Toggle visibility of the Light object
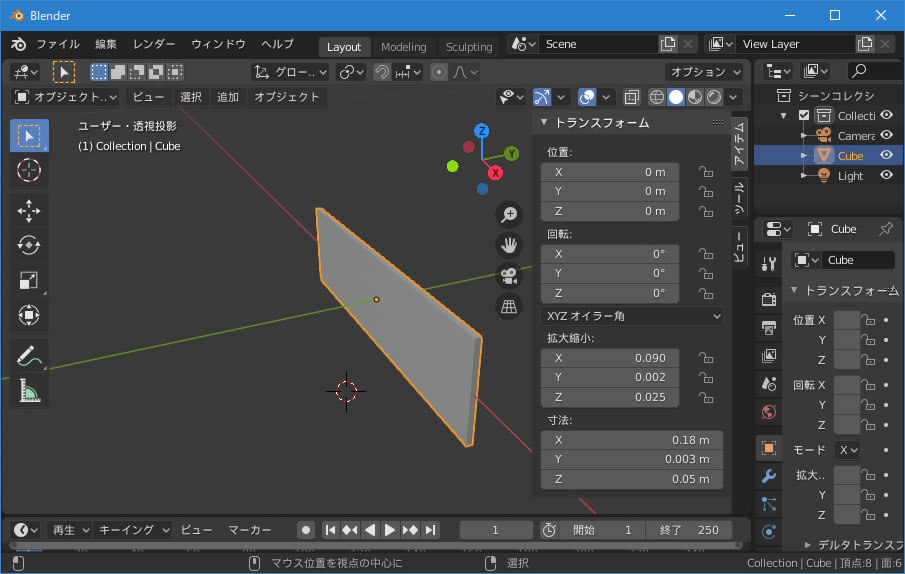 click(886, 175)
